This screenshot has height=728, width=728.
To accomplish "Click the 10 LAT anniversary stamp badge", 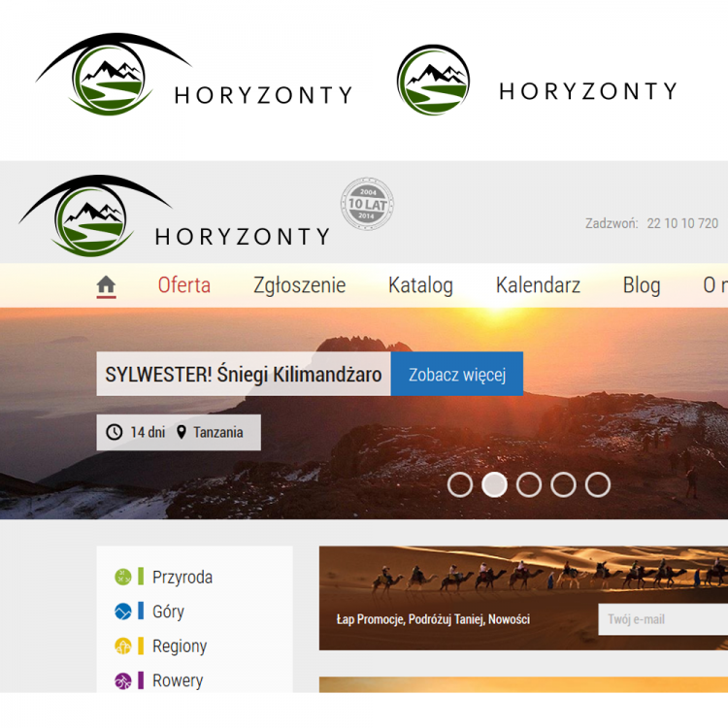I will pyautogui.click(x=367, y=204).
